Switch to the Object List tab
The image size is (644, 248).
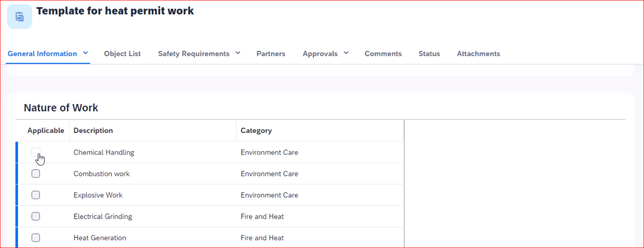(x=122, y=53)
